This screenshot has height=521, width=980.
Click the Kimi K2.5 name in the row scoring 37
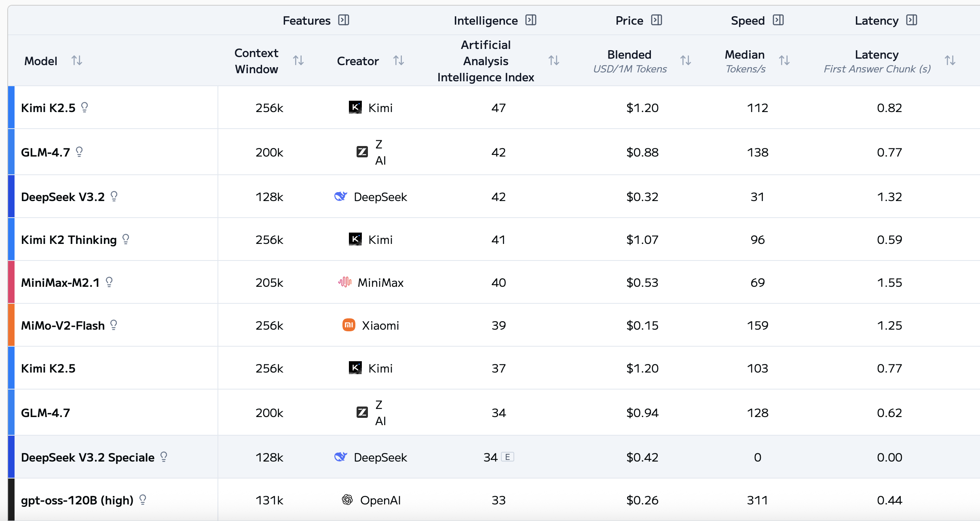pos(48,369)
